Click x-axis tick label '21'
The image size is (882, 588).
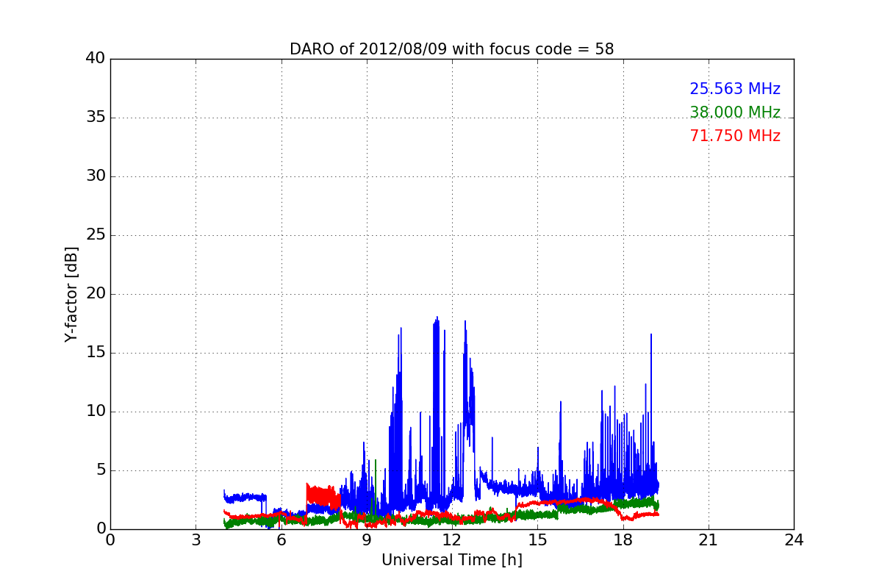[709, 539]
